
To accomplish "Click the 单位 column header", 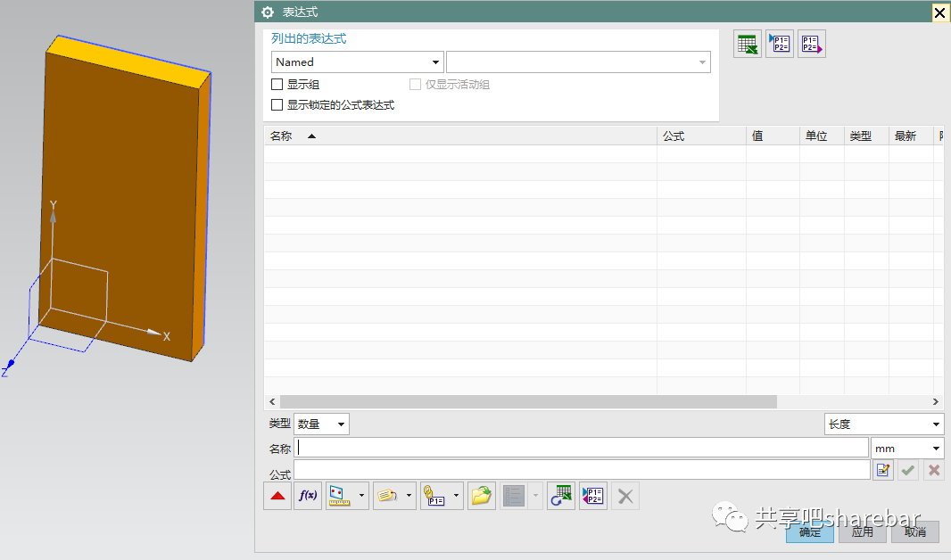I will (822, 136).
